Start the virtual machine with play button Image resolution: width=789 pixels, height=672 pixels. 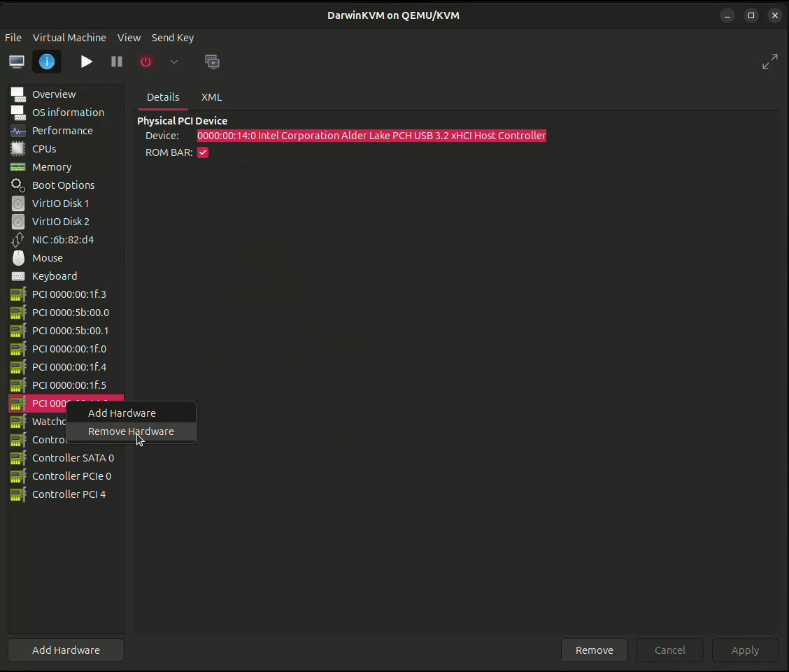pos(86,62)
